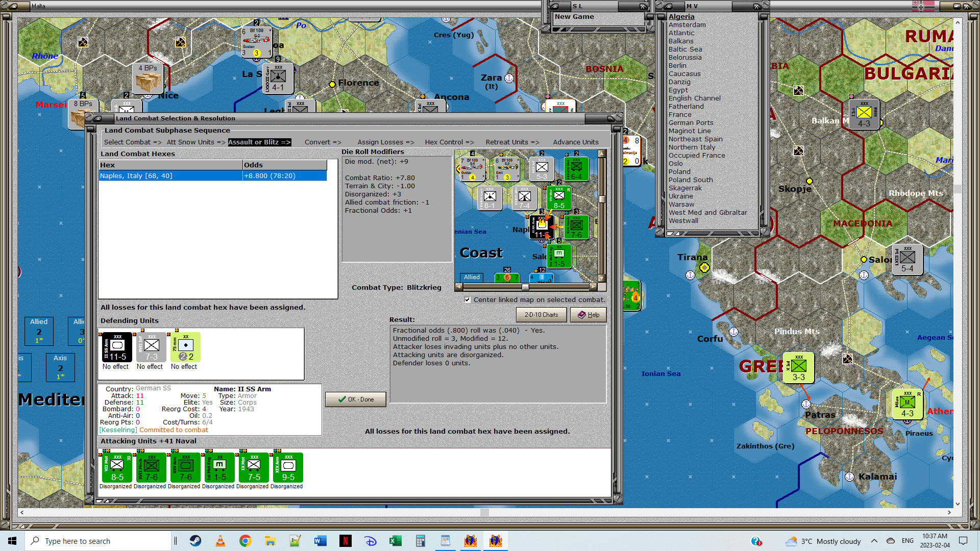Open VLC media player from taskbar

[x=220, y=541]
